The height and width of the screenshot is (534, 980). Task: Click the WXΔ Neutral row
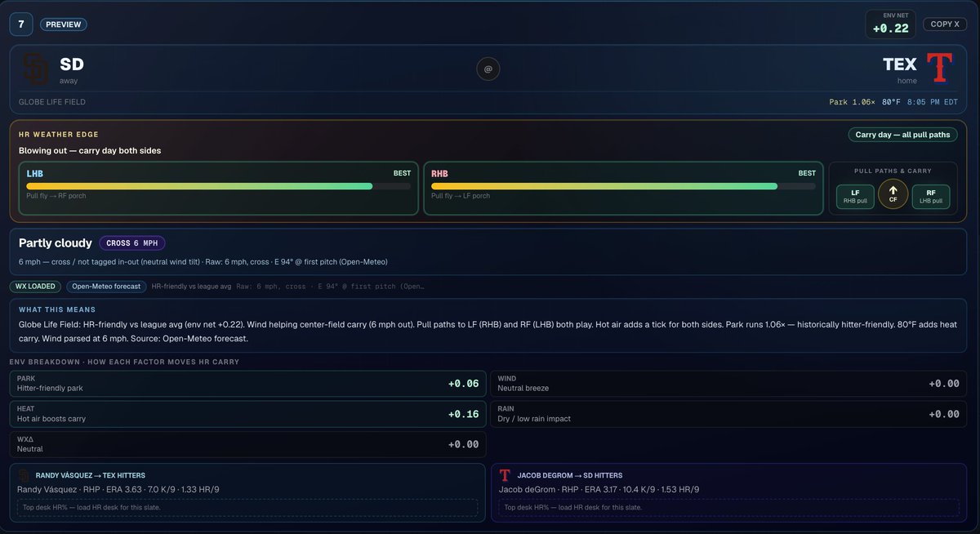(x=248, y=444)
